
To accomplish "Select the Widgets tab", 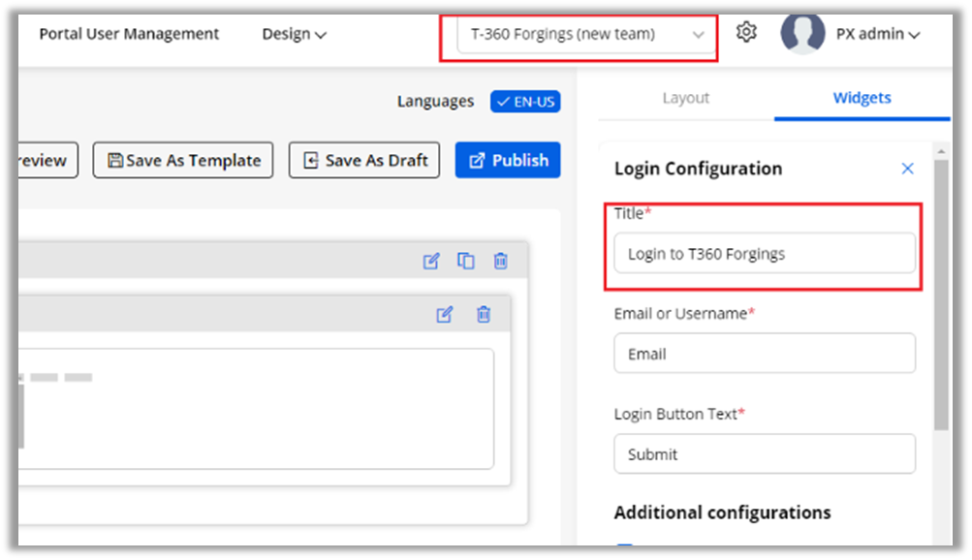I will [x=862, y=98].
